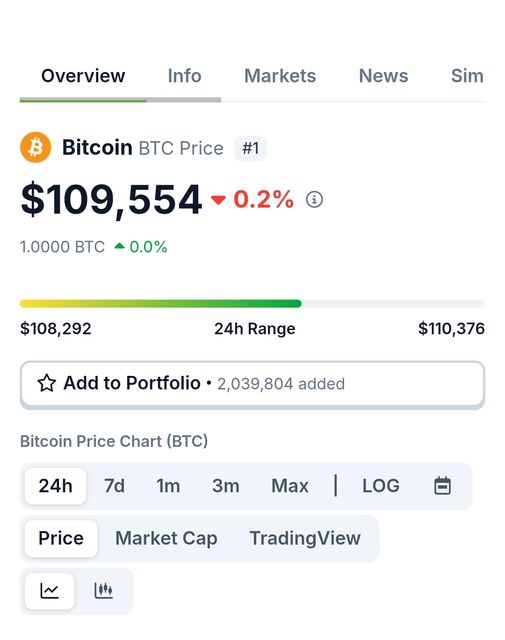
Task: Select the 7d chart timeframe
Action: [x=114, y=486]
